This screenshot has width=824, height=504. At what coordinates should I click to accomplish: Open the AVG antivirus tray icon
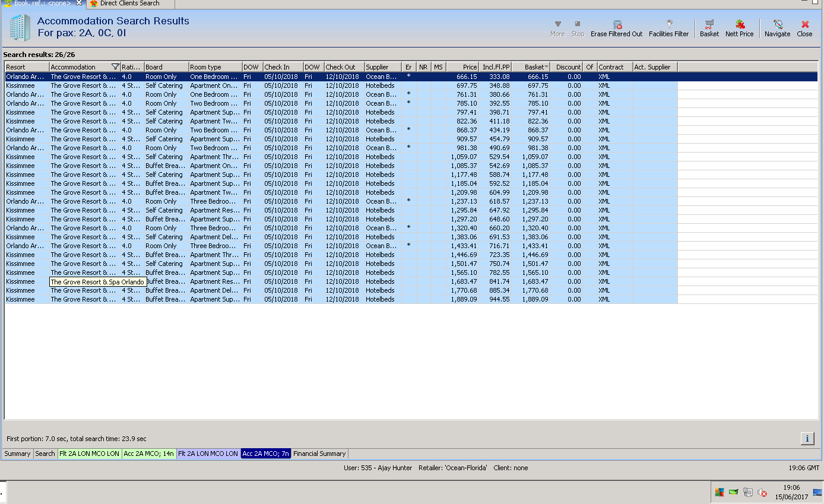(720, 492)
